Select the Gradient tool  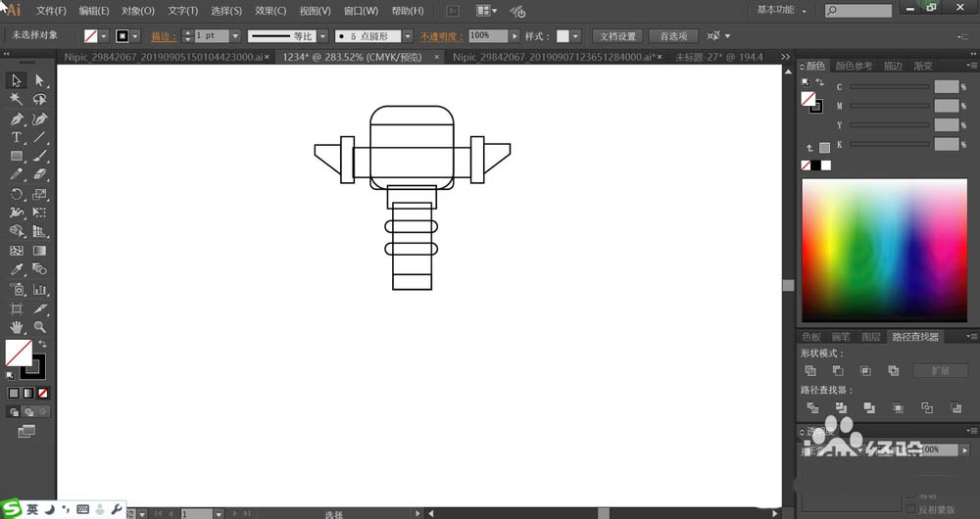pos(39,251)
